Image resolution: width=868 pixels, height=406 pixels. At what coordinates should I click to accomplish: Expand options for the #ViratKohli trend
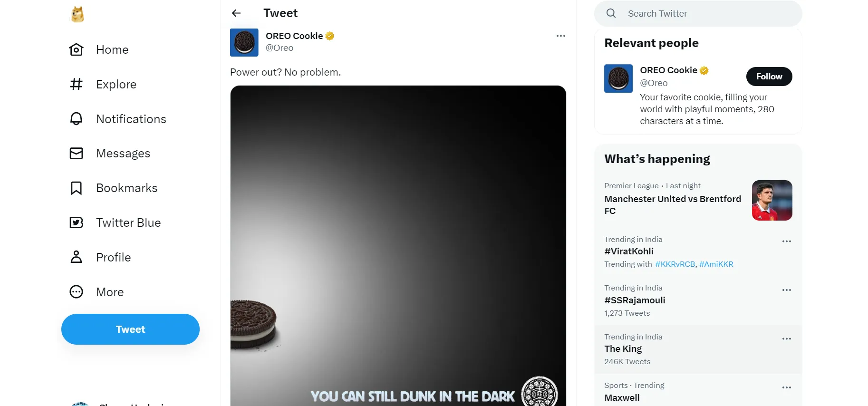tap(786, 242)
